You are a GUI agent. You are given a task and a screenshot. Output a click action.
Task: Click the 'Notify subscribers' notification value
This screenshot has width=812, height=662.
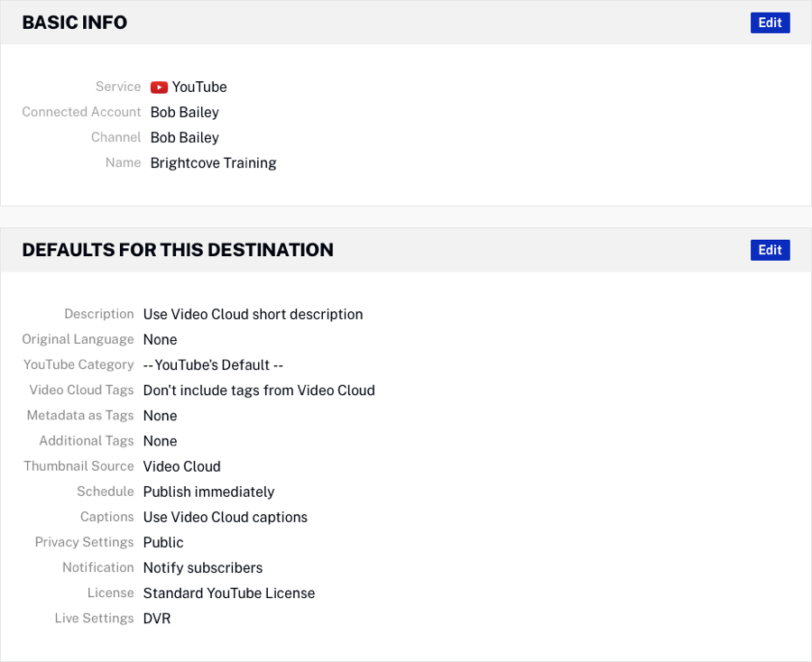(202, 568)
